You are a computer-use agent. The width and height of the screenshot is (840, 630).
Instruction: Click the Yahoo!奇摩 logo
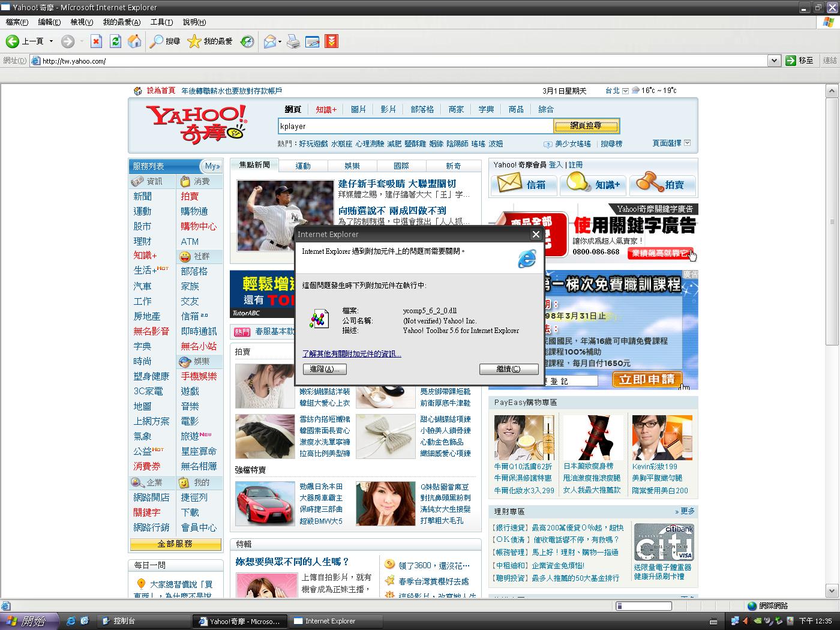[196, 124]
